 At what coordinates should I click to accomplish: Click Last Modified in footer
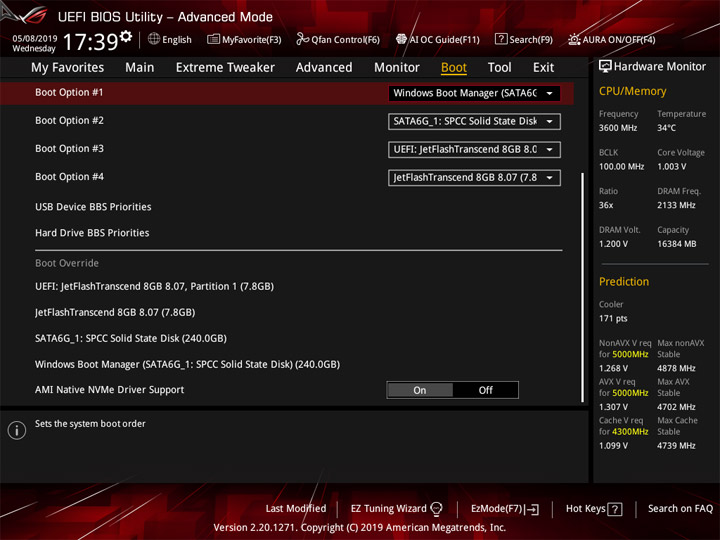pyautogui.click(x=296, y=509)
